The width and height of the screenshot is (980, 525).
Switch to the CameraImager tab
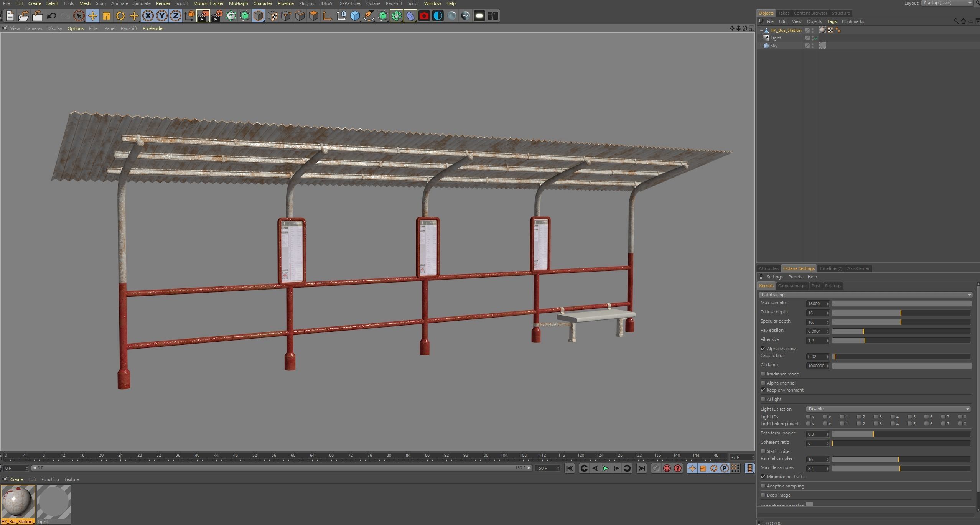792,286
